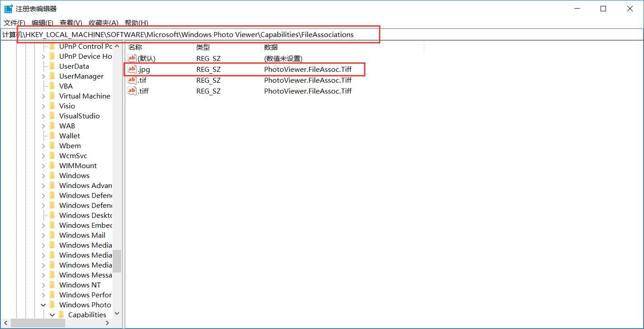Open the 文件(F) menu
Viewport: 644px width, 329px height.
pyautogui.click(x=14, y=23)
